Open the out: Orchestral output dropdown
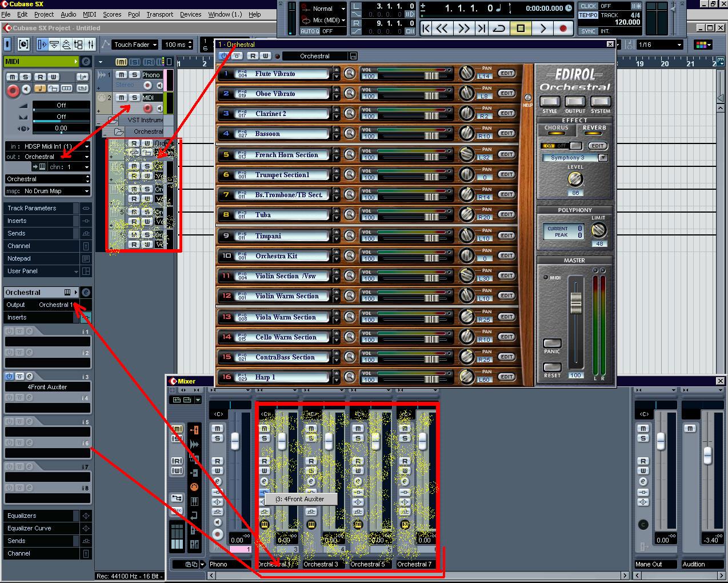Image resolution: width=728 pixels, height=583 pixels. [x=48, y=157]
